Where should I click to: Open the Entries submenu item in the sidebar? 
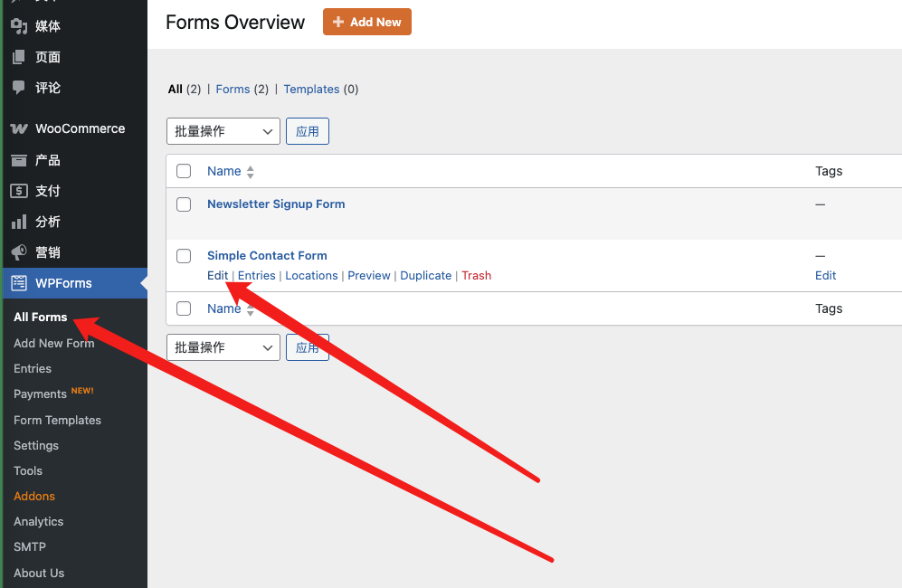[x=33, y=368]
